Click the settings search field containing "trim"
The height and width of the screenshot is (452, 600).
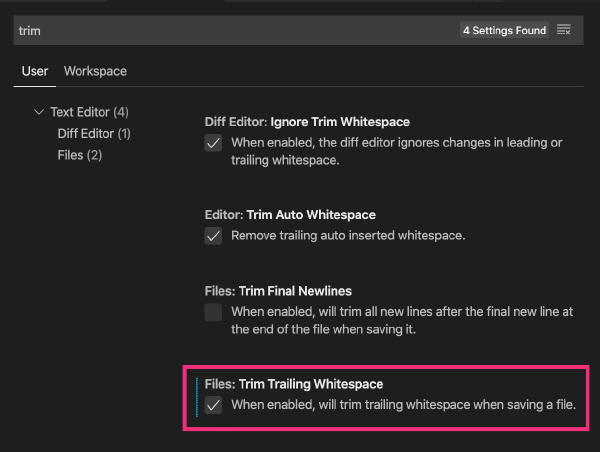pyautogui.click(x=230, y=30)
